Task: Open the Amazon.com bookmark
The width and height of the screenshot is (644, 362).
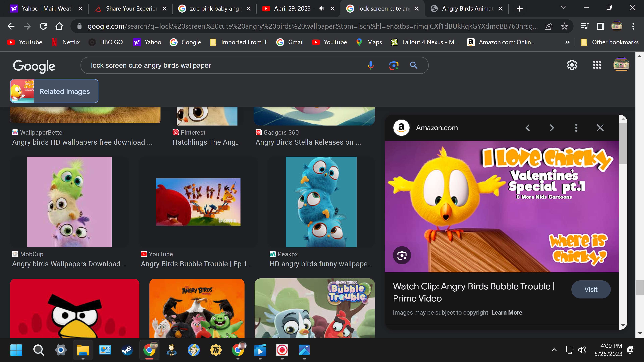Action: [x=501, y=42]
